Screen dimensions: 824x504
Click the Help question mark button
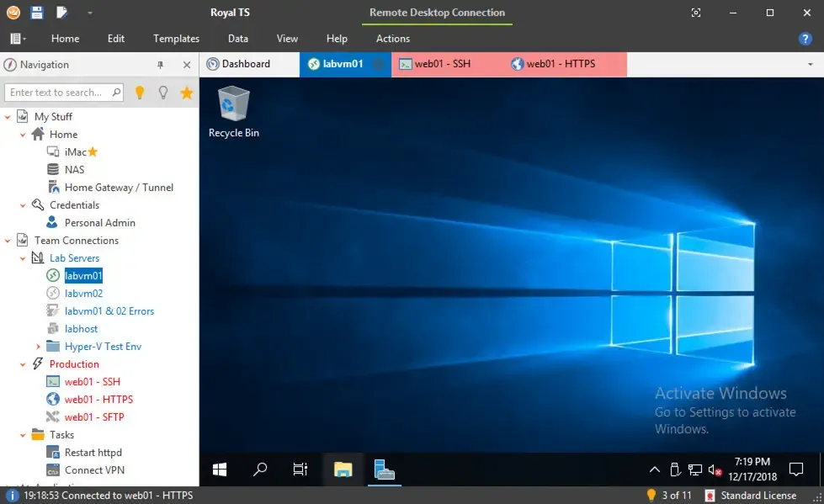pos(805,38)
